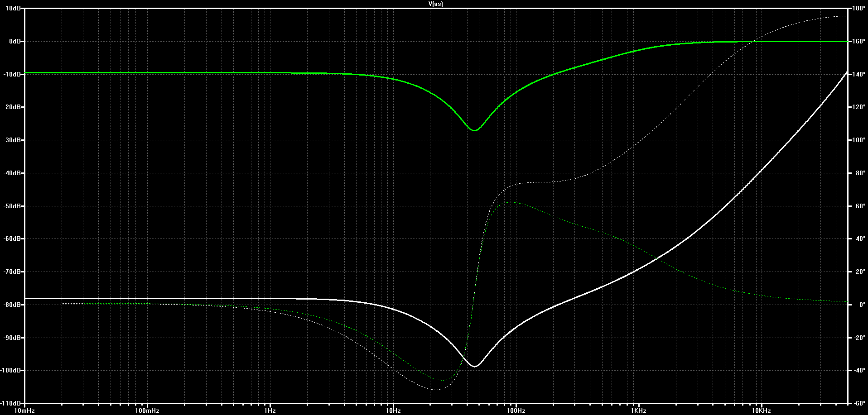Click the -100dB magnitude label
This screenshot has height=415, width=868.
tap(11, 371)
